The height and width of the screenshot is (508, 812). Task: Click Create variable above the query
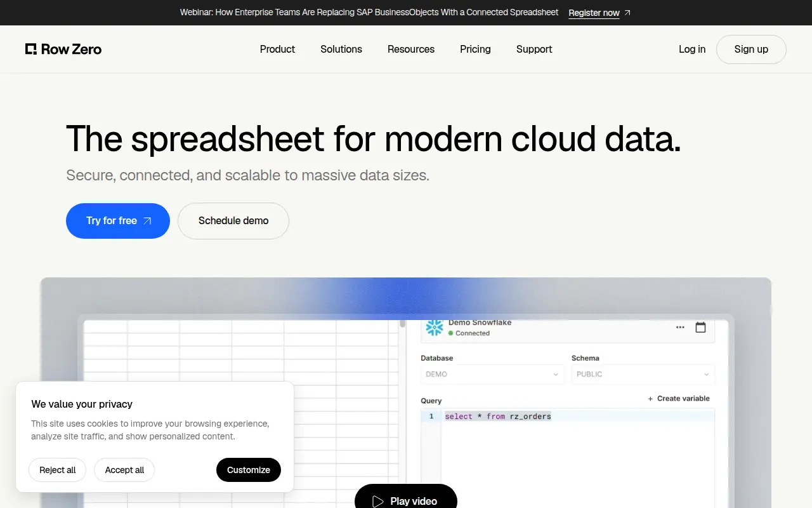679,399
